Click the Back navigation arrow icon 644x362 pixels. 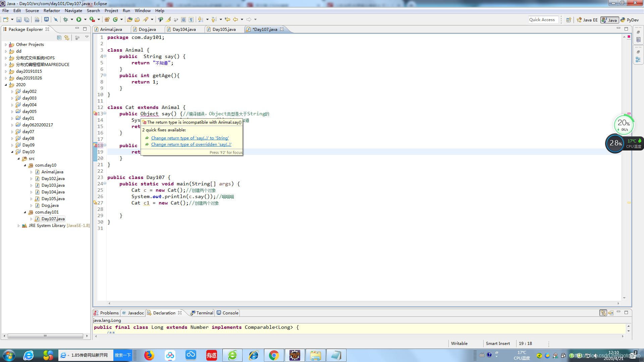pos(235,19)
